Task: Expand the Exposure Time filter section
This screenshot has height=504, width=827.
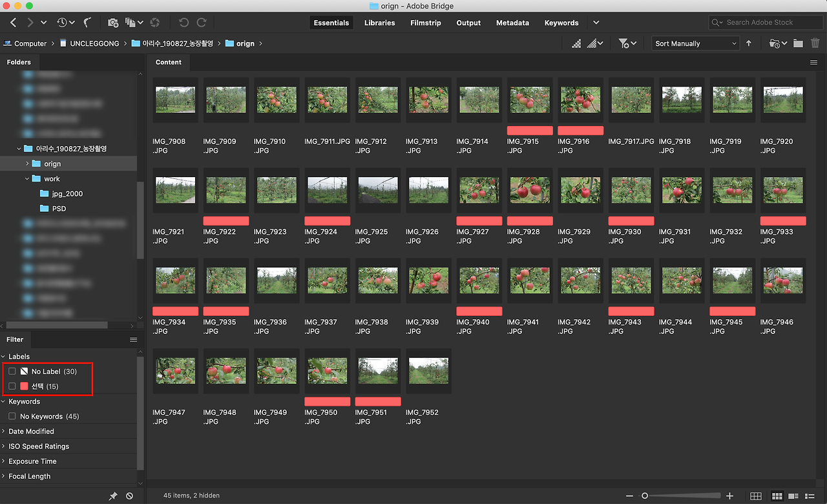Action: pyautogui.click(x=3, y=461)
